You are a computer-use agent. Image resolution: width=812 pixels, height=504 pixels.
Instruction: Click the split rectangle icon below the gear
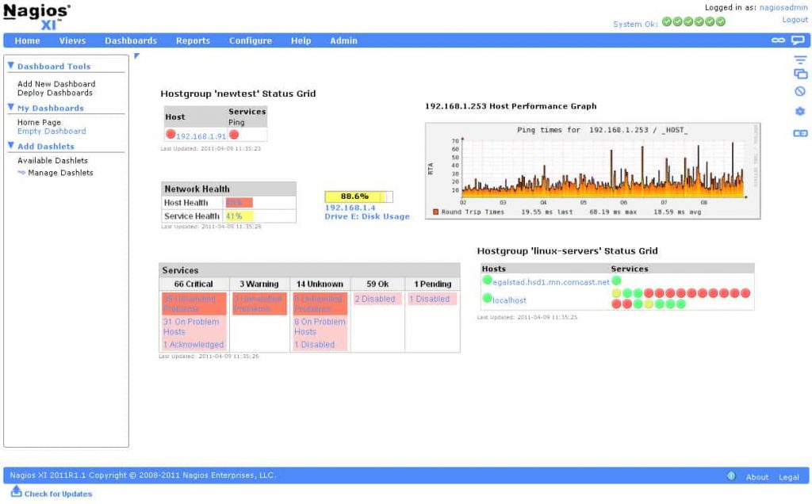point(800,133)
